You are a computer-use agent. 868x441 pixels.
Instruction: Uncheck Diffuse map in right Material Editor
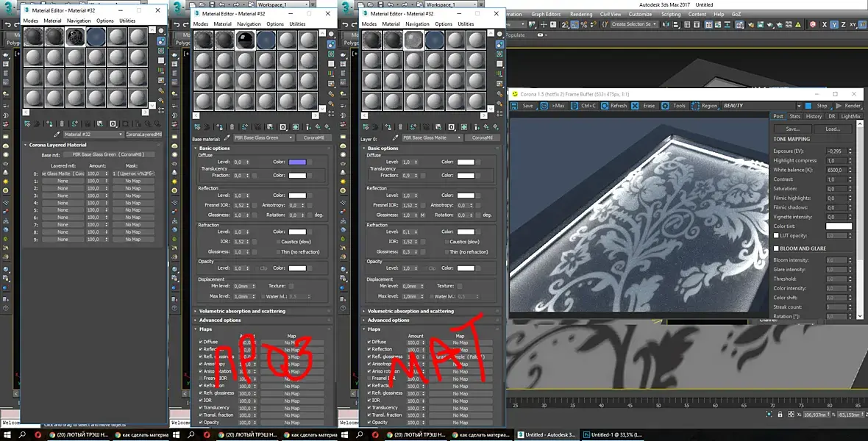(369, 342)
